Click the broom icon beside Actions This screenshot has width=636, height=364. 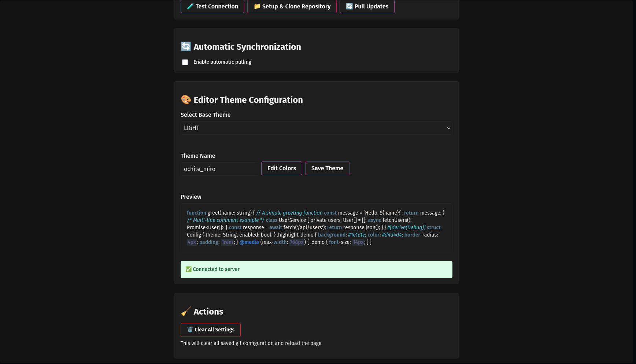click(186, 311)
